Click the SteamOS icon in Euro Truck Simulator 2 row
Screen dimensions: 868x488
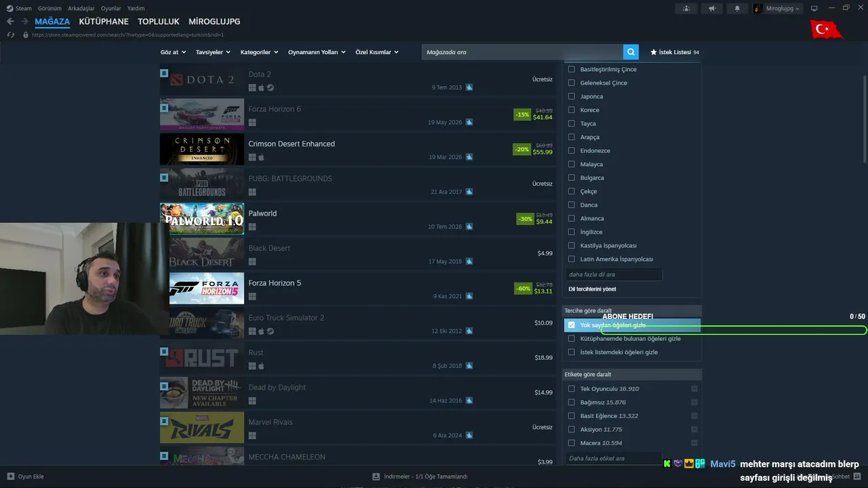point(270,331)
